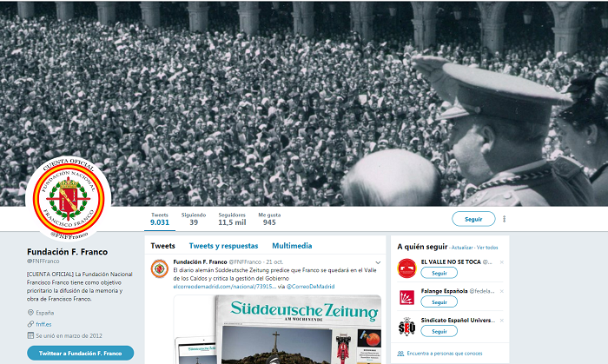Screen dimensions: 608x364
Task: Click Ver todos in A quién seguir
Action: pyautogui.click(x=487, y=248)
